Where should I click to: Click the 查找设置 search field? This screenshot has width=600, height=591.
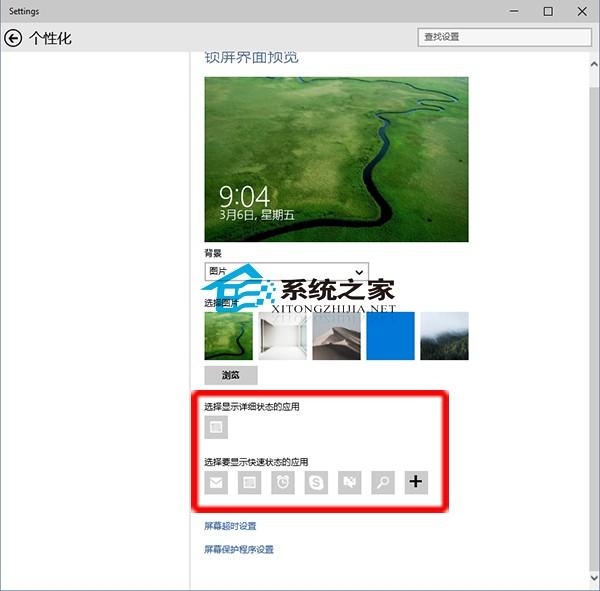(505, 37)
